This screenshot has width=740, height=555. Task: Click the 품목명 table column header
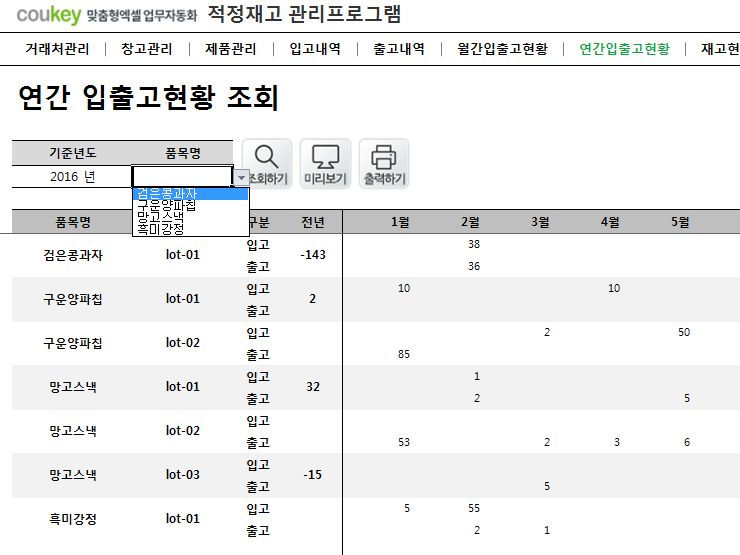pos(73,222)
